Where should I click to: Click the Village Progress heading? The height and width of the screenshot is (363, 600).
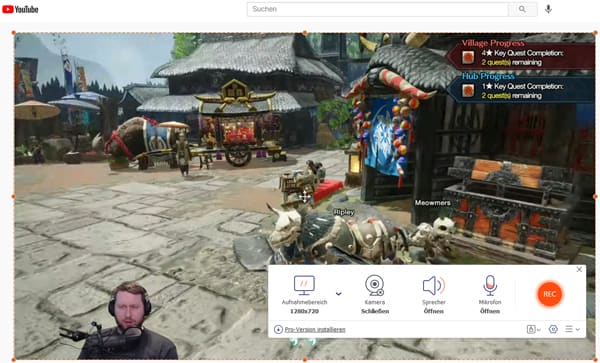click(x=493, y=43)
